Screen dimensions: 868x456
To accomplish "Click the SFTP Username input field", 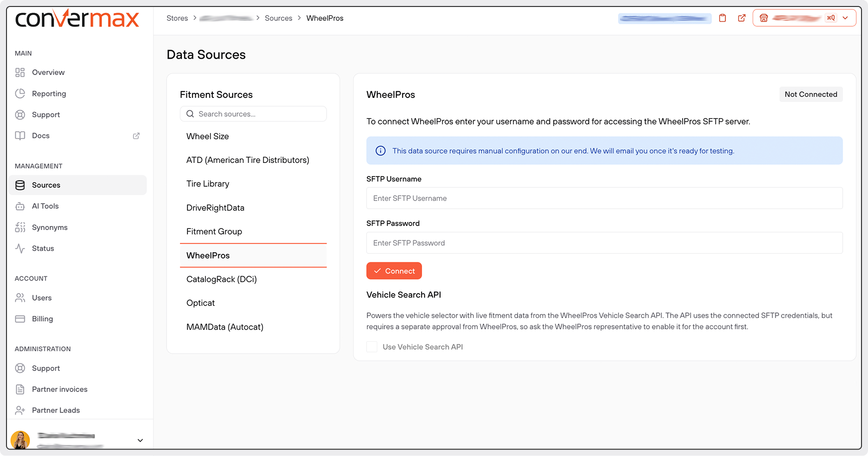I will (605, 198).
